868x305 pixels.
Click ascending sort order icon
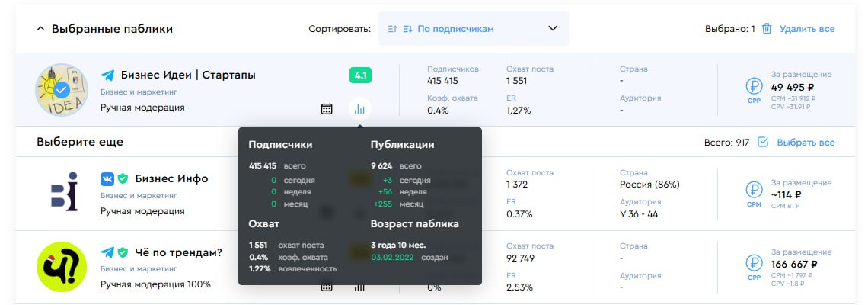click(392, 29)
